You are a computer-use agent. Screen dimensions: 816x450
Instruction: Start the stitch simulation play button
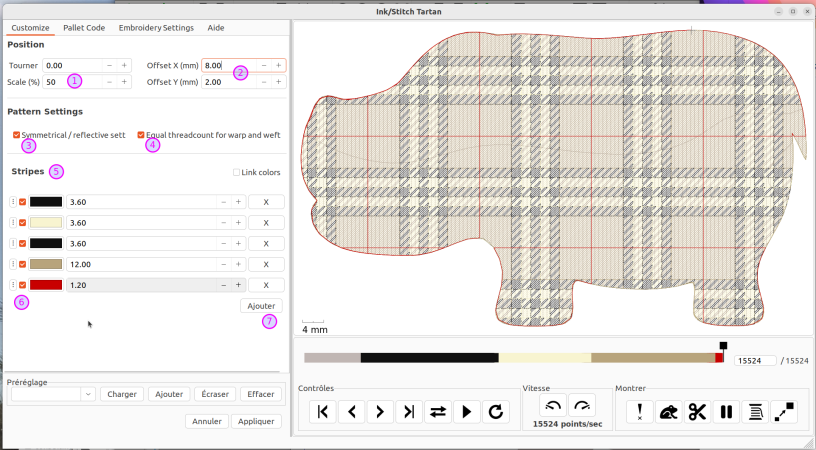pos(467,412)
